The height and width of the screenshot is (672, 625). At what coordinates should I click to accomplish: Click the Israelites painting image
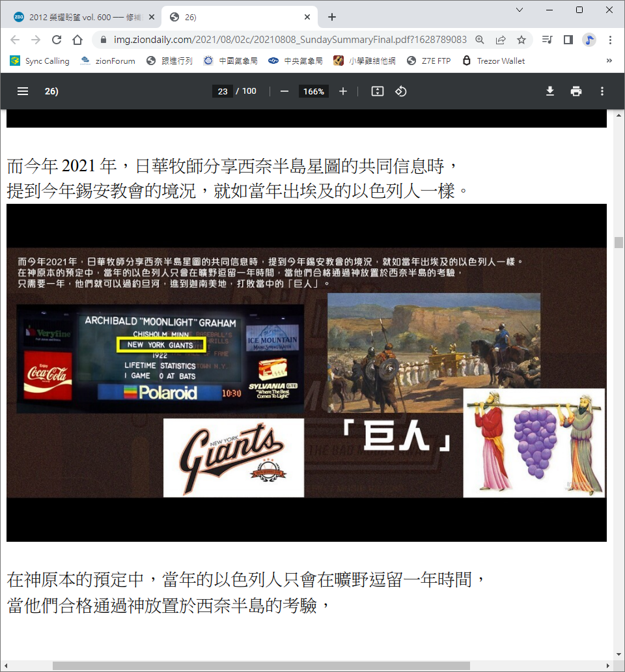click(434, 353)
